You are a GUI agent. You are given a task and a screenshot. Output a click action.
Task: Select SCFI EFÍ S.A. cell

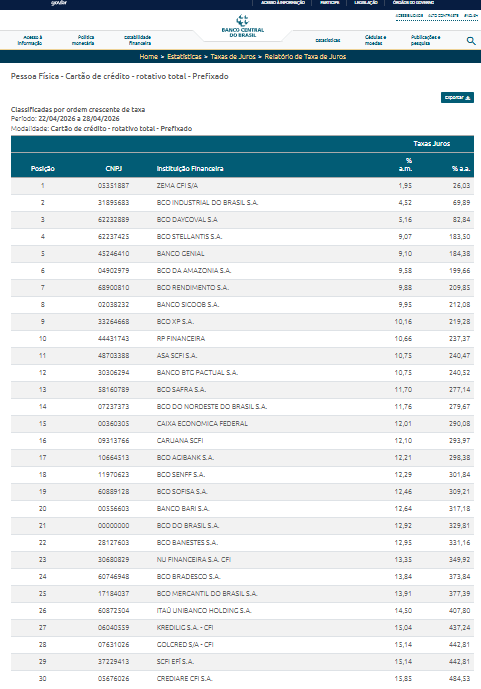[x=175, y=661]
